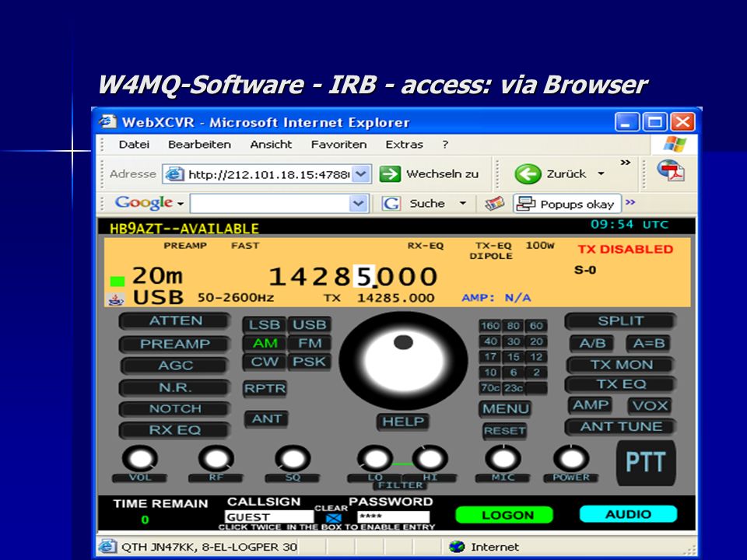
Task: Select PSK mode
Action: tap(309, 362)
